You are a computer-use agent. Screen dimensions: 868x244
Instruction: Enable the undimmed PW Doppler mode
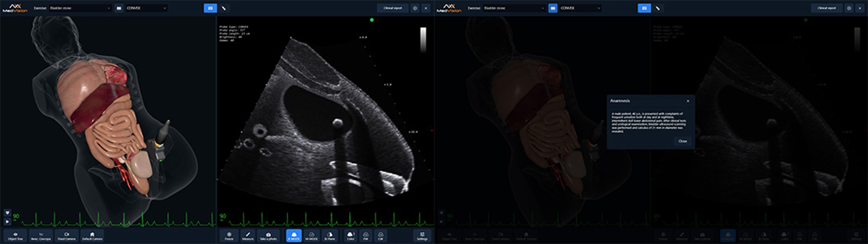click(x=366, y=235)
